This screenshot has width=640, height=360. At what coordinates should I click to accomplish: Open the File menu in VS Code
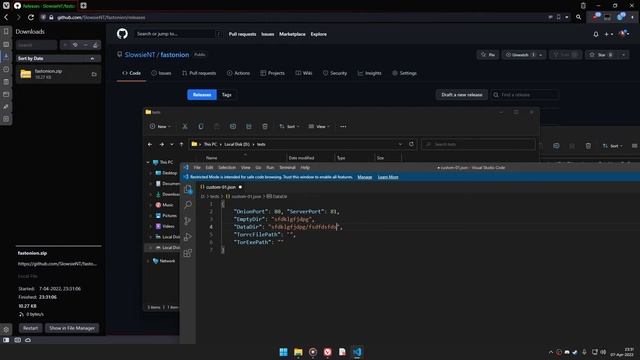tap(197, 167)
